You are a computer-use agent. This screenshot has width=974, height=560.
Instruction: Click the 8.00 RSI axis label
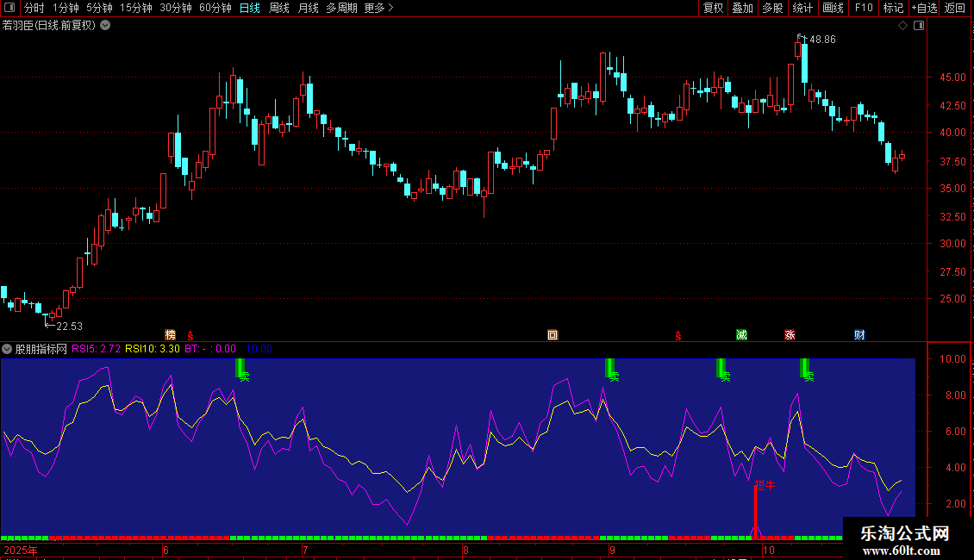[955, 395]
